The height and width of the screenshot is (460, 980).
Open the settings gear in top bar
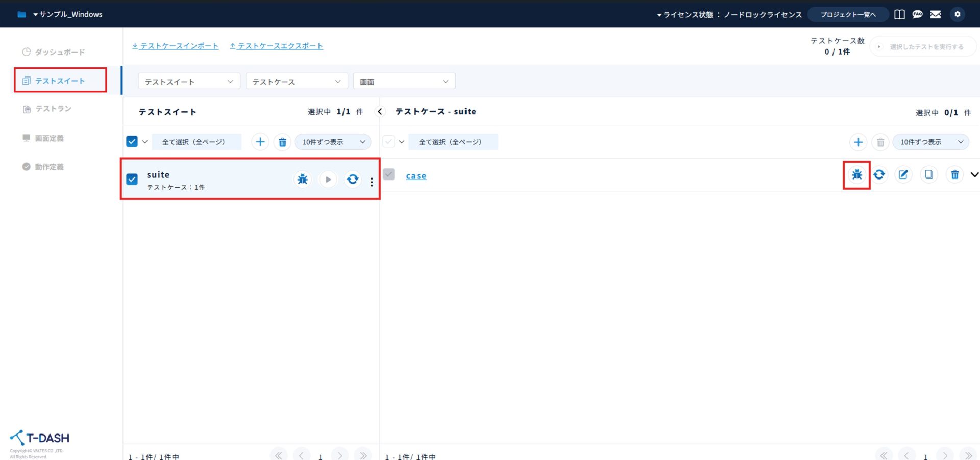coord(957,14)
